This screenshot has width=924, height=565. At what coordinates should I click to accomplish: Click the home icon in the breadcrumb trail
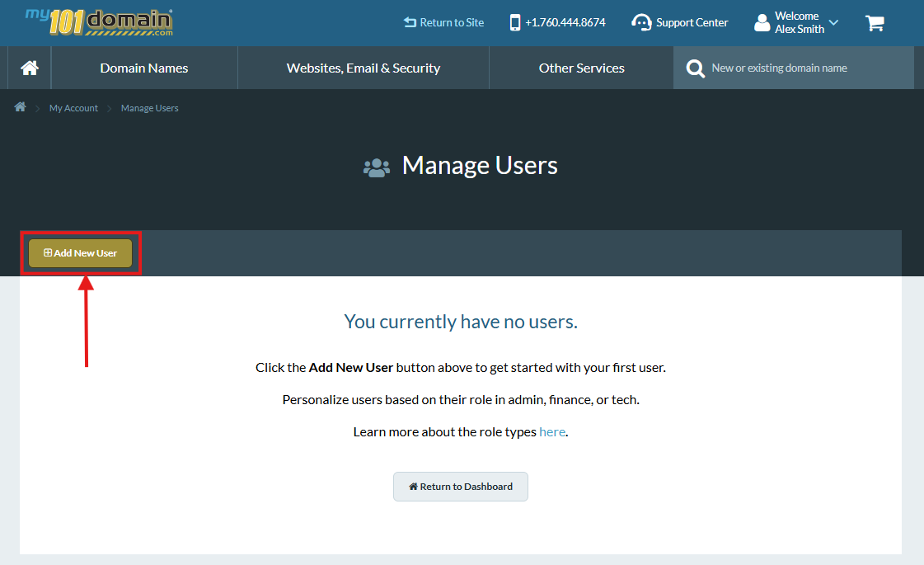click(x=20, y=107)
